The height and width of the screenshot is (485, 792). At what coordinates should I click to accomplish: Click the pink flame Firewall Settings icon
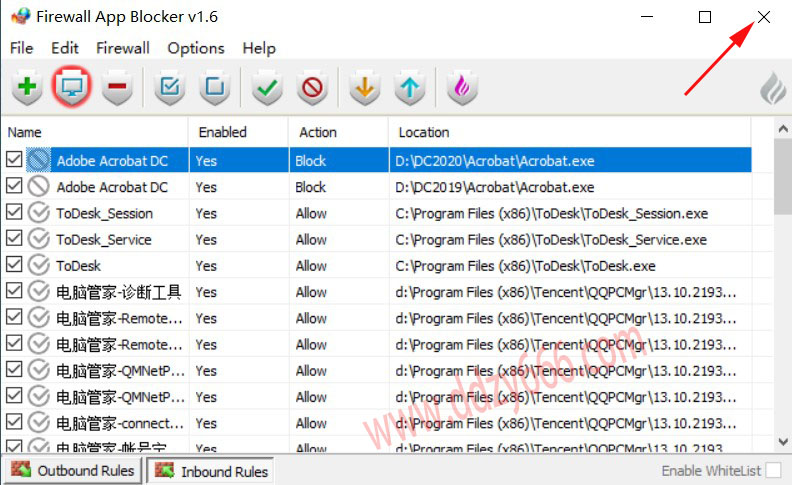coord(462,87)
